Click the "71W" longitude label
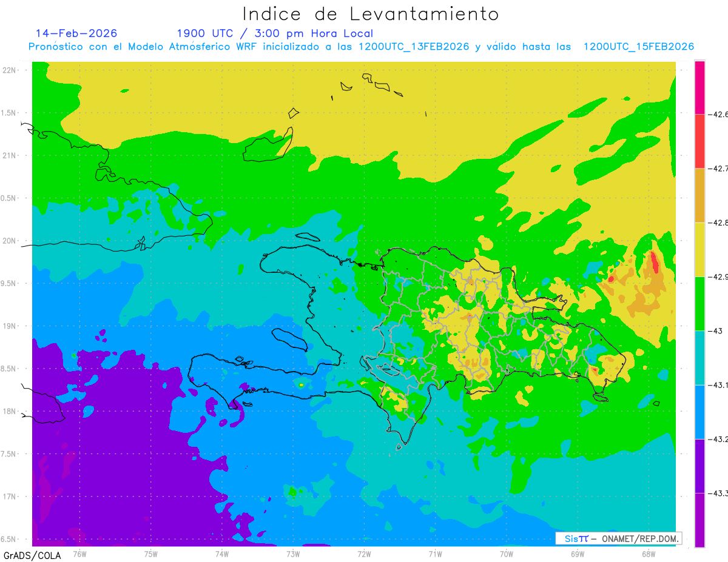The width and height of the screenshot is (728, 562). (435, 554)
